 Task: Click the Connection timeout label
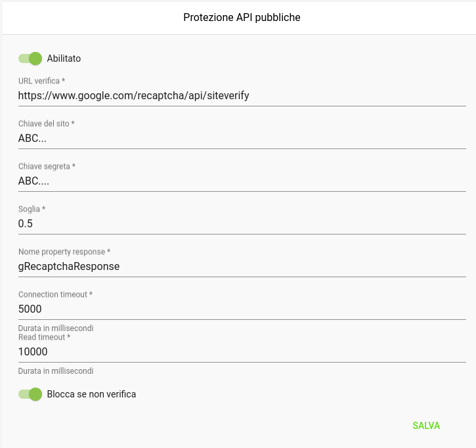pyautogui.click(x=55, y=294)
